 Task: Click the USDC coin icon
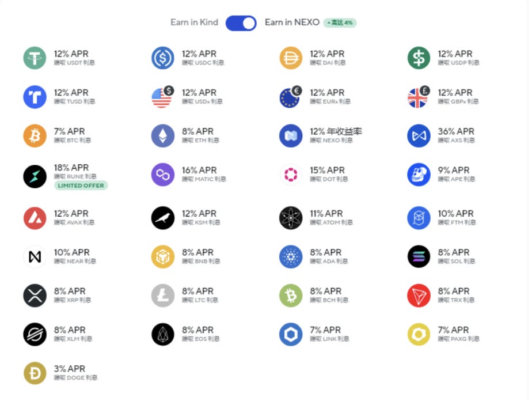(x=162, y=58)
